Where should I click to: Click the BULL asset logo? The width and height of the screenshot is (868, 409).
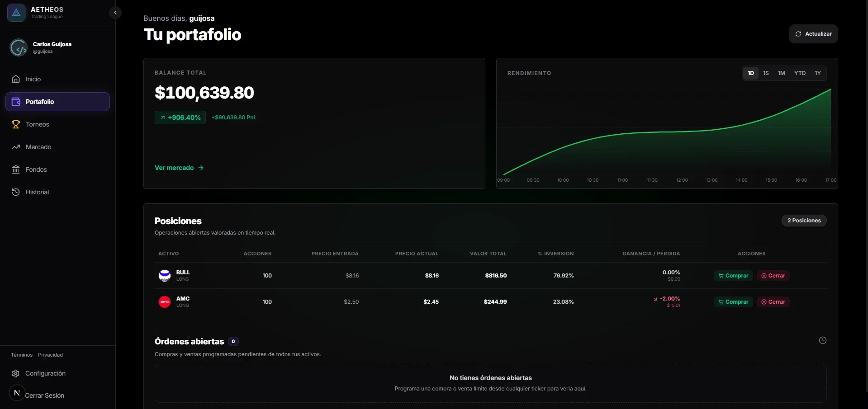click(165, 275)
